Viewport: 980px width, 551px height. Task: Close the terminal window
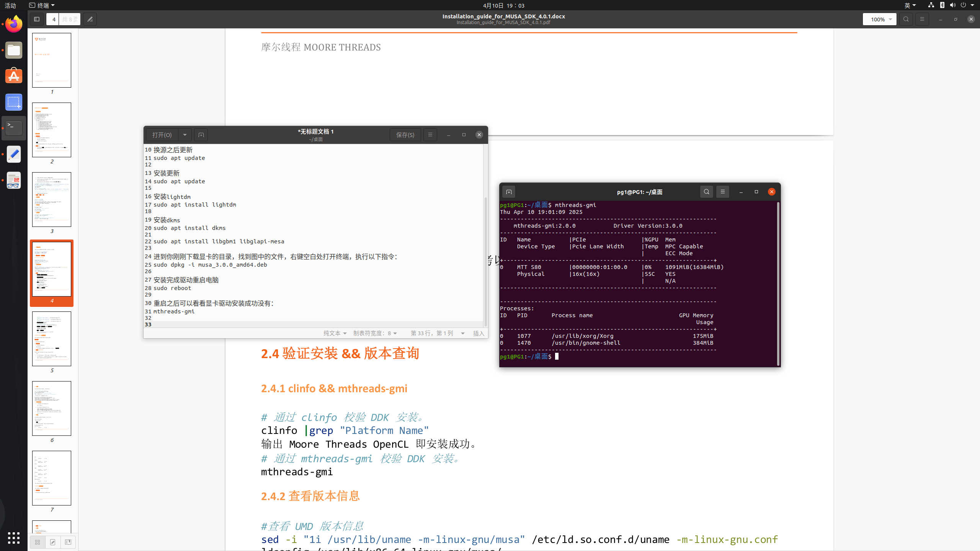(x=772, y=192)
